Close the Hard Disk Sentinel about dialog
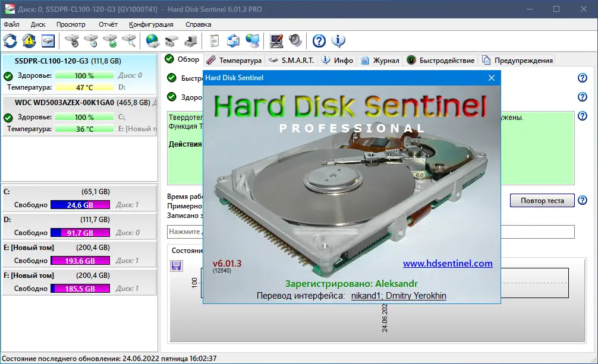Viewport: 598px width, 364px height. point(492,78)
